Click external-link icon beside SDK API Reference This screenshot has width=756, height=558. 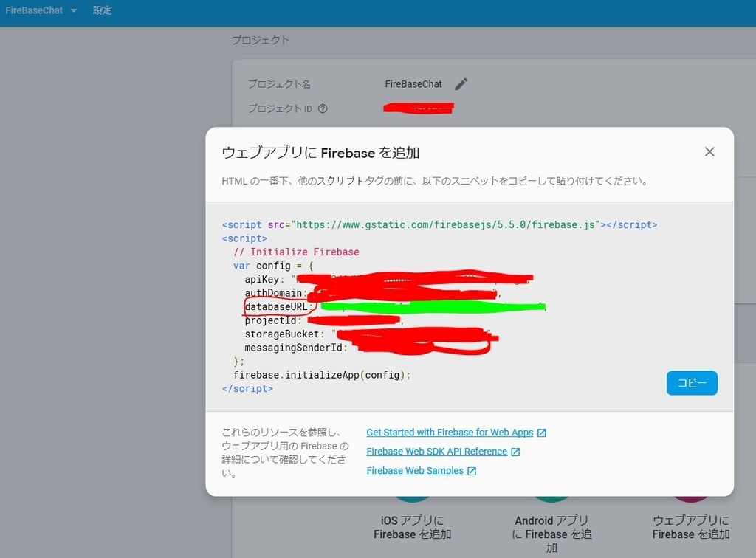(515, 452)
